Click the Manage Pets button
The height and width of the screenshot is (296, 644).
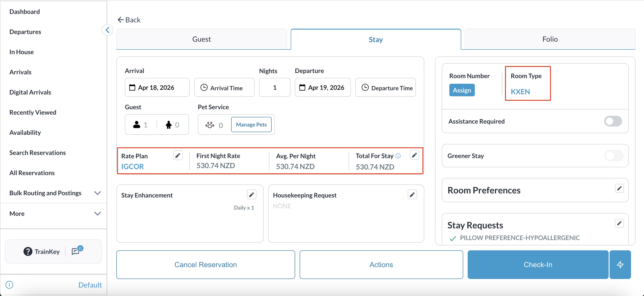[251, 124]
